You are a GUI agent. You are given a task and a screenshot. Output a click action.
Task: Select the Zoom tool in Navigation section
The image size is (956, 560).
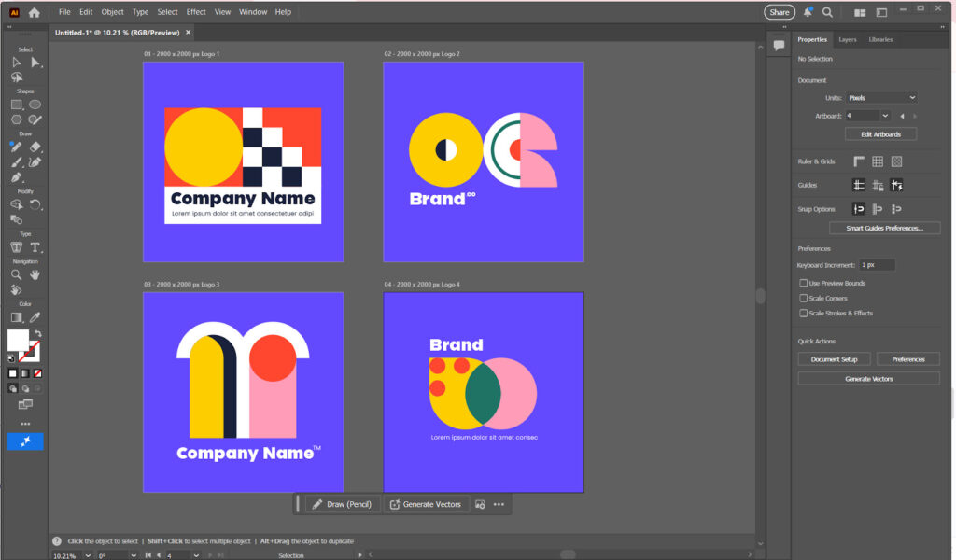(x=16, y=274)
